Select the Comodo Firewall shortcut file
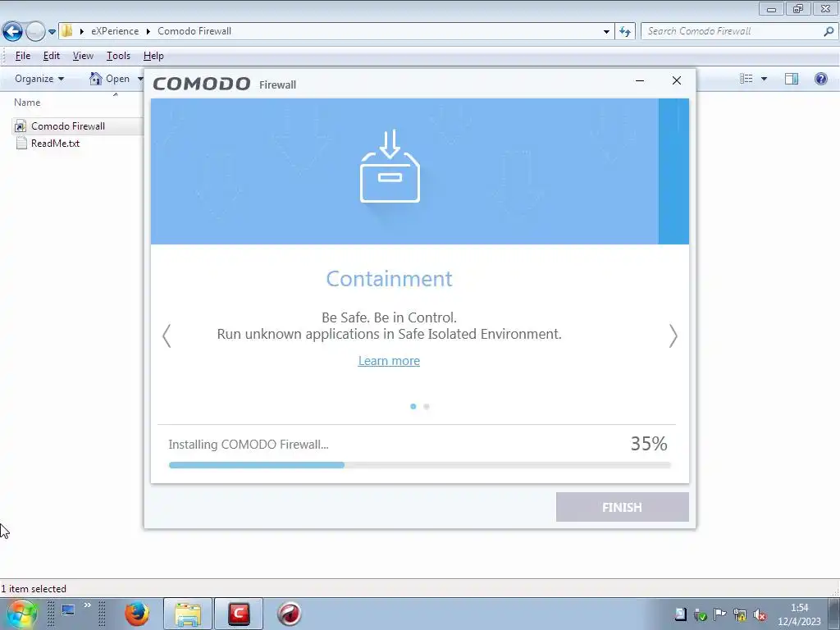The height and width of the screenshot is (630, 840). pyautogui.click(x=68, y=126)
